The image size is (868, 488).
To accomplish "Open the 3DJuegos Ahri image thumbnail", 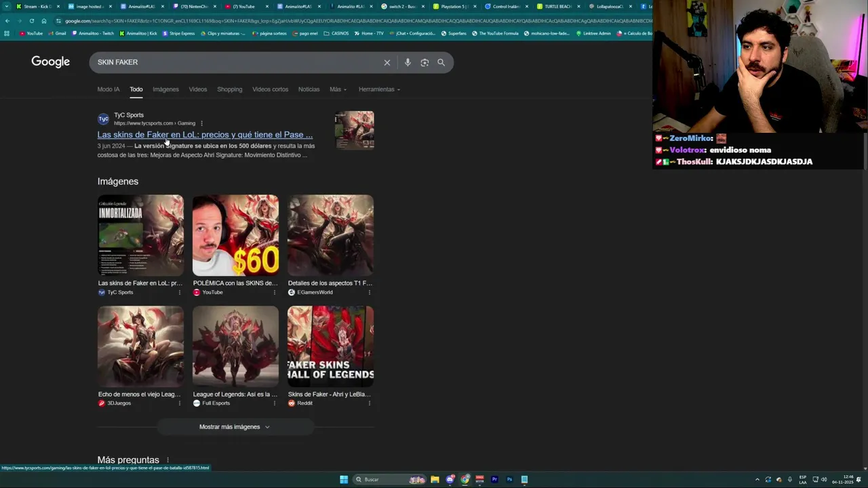I will click(x=140, y=346).
